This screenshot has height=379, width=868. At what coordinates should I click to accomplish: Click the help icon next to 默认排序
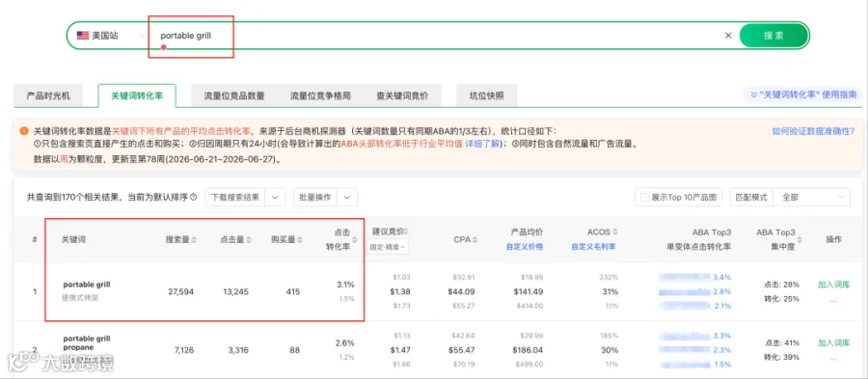point(193,197)
